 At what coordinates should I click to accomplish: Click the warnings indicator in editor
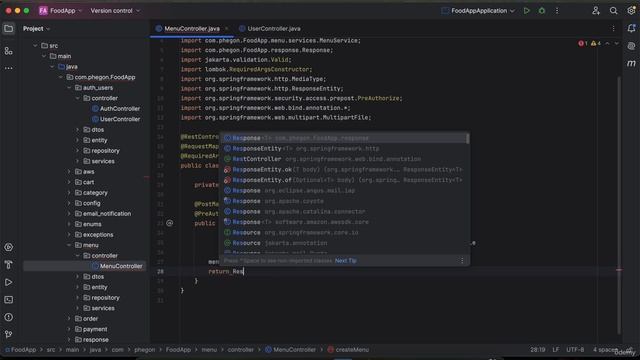596,43
